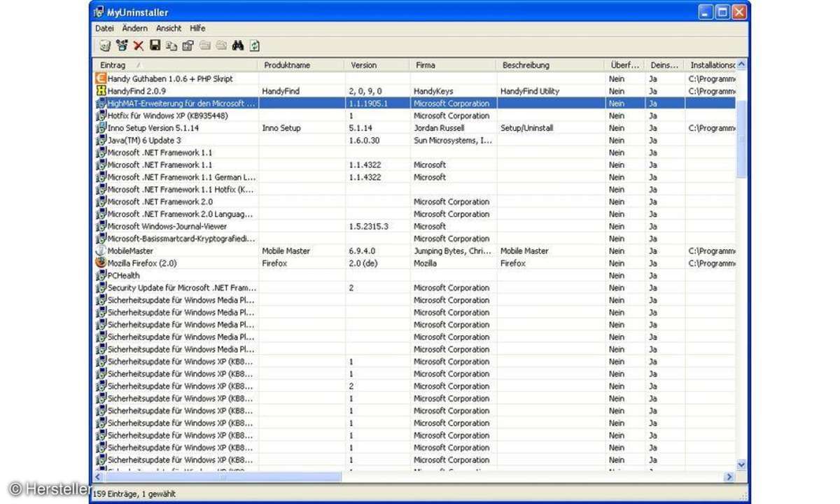This screenshot has height=504, width=840.
Task: Click the HandyKeys company cell
Action: tap(433, 91)
